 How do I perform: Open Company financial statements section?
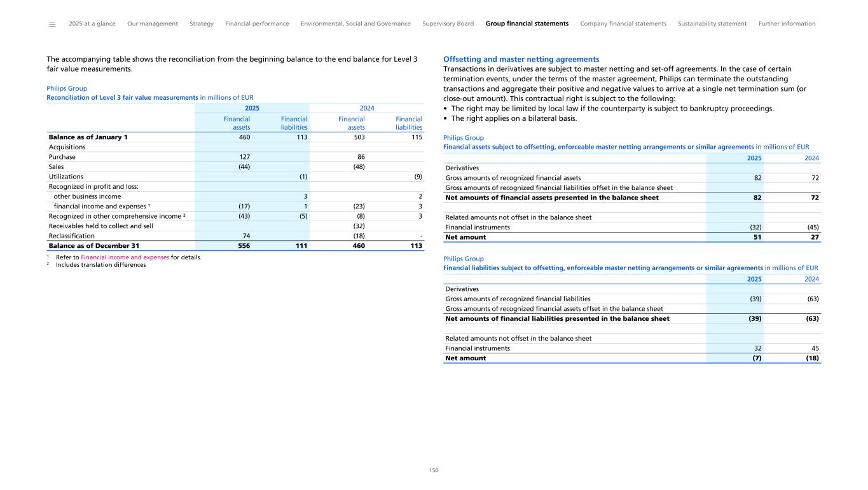pos(623,24)
